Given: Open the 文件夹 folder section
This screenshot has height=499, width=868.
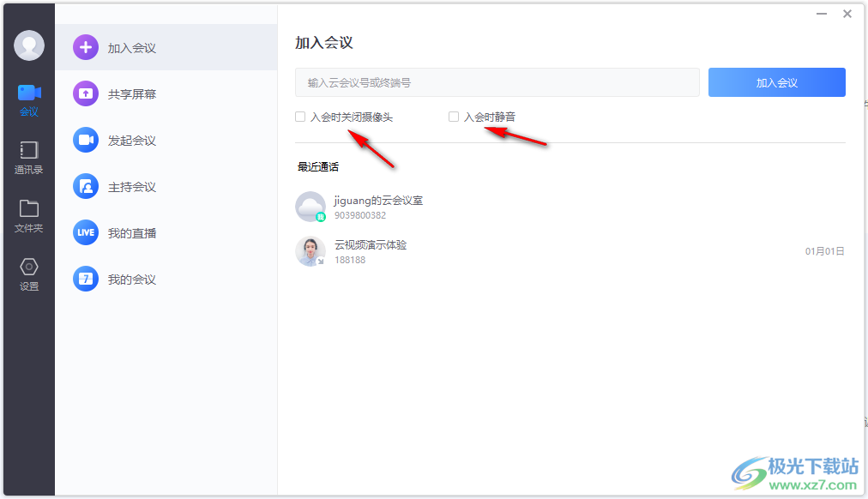Looking at the screenshot, I should [29, 216].
